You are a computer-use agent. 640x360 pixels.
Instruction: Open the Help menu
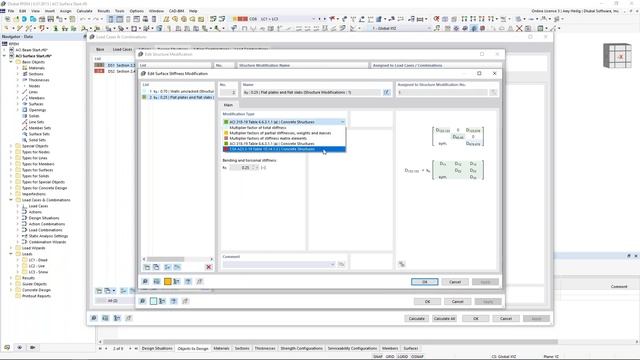click(x=193, y=11)
